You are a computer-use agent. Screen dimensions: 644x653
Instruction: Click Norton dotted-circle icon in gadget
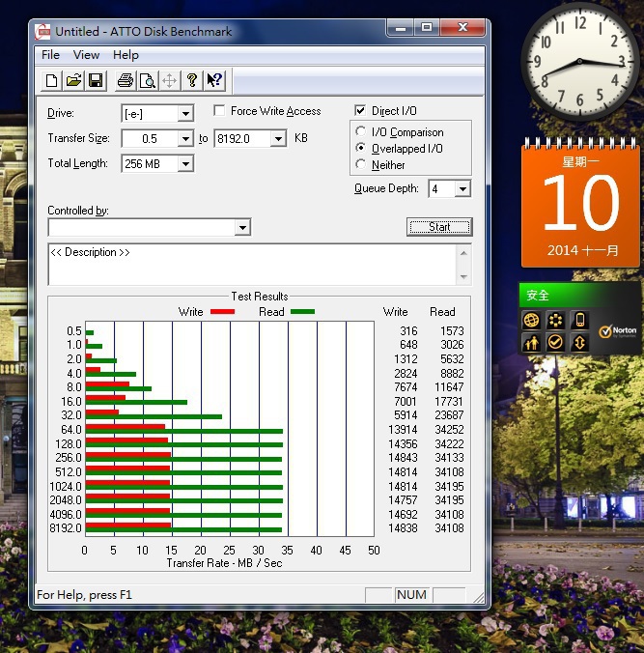point(555,321)
